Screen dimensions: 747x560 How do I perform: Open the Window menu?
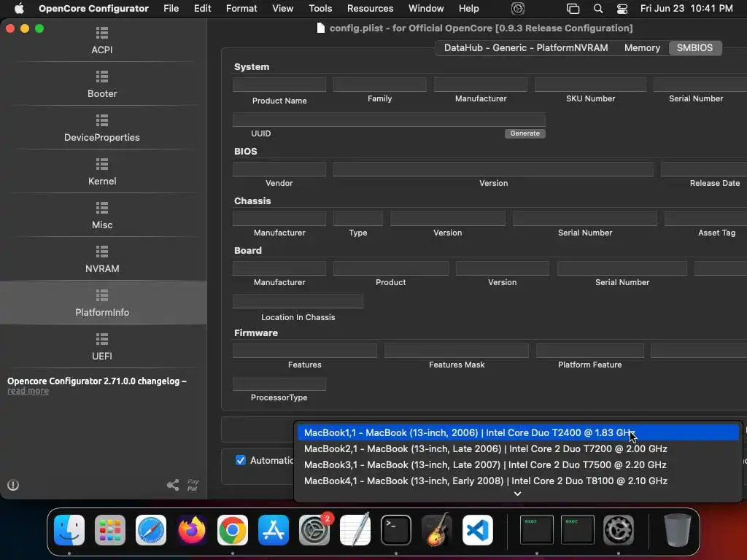pyautogui.click(x=426, y=9)
